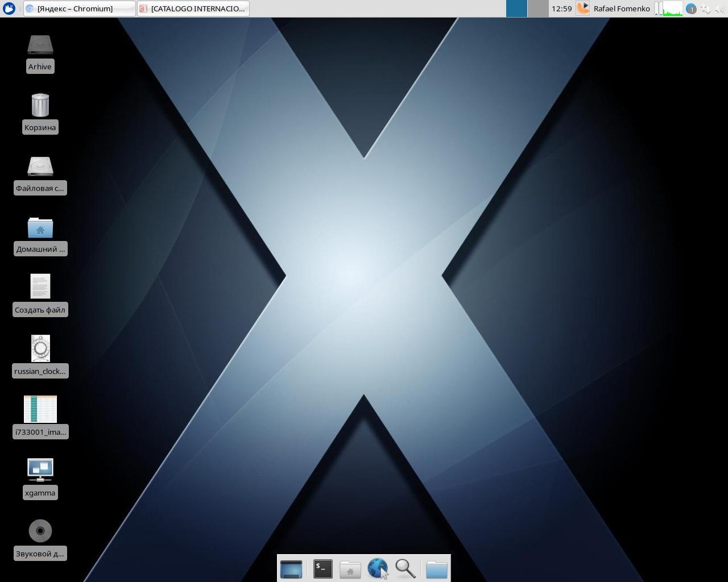The height and width of the screenshot is (582, 728).
Task: Click the russian_clock... file name label
Action: point(40,371)
